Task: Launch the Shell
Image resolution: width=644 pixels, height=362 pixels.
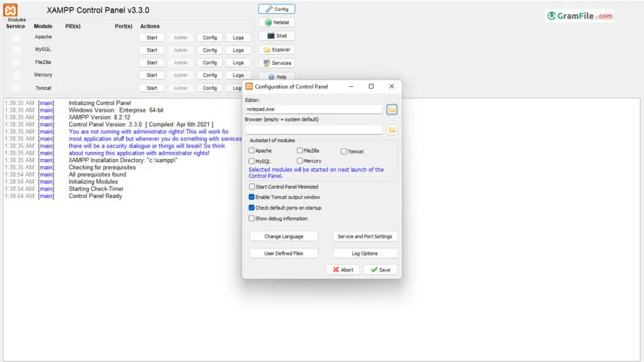Action: [x=277, y=36]
